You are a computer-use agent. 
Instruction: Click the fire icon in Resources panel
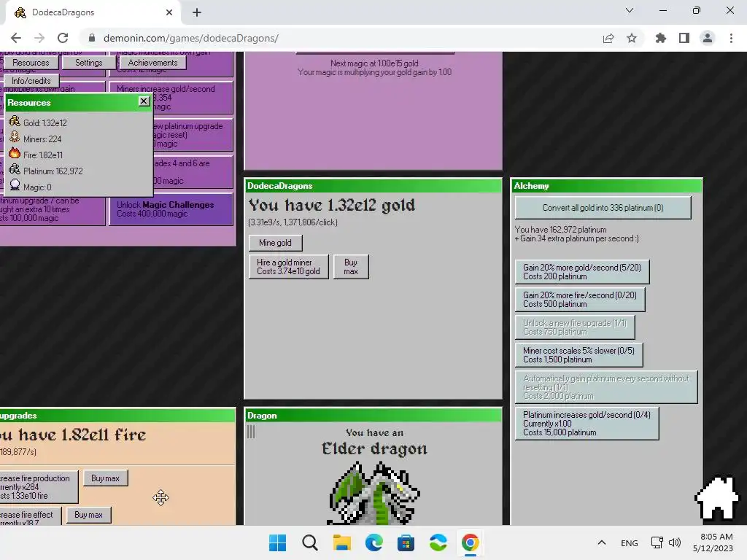point(15,153)
